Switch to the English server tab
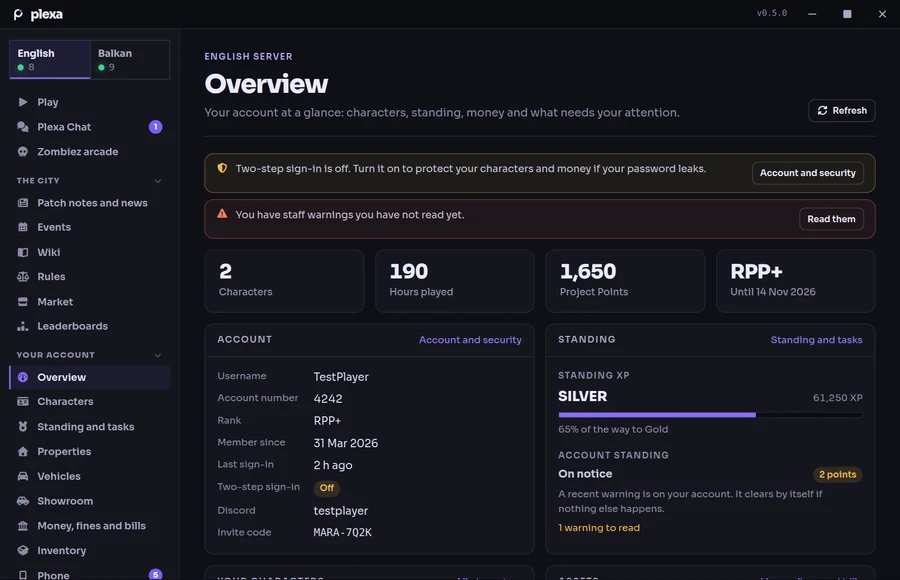 (50, 60)
